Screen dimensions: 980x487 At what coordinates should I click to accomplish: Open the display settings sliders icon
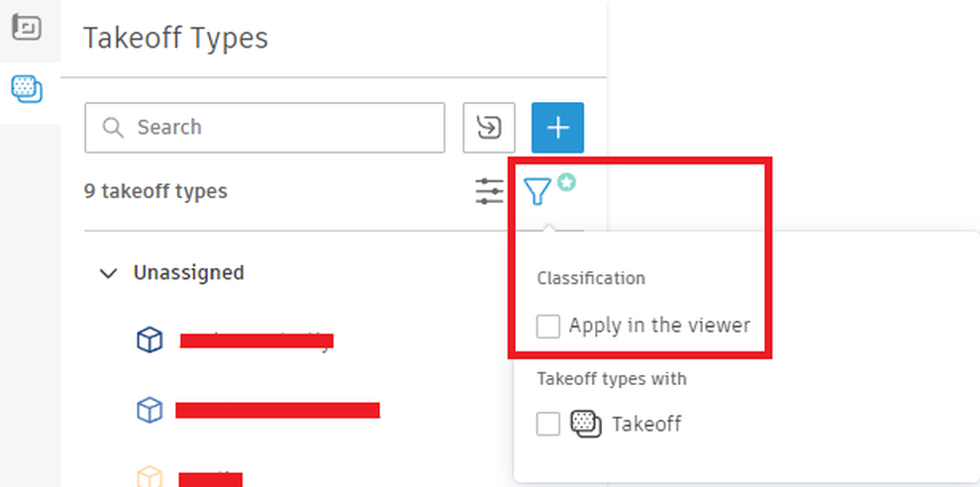489,191
